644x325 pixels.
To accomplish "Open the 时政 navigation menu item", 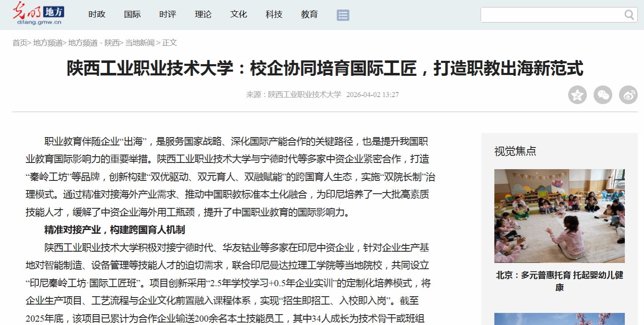I will 97,15.
